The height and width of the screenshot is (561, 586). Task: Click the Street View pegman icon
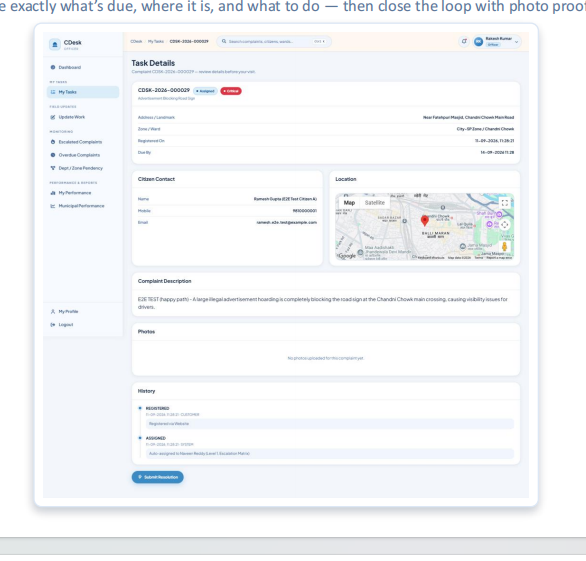505,246
